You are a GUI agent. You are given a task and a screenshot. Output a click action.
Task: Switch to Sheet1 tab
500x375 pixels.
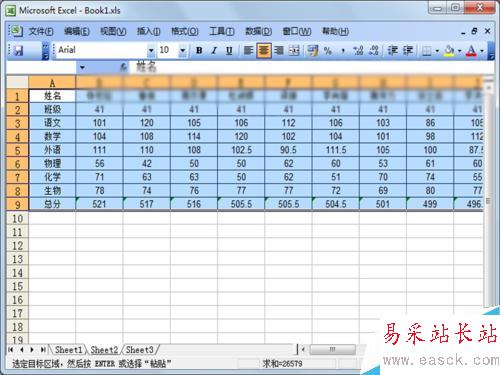[68, 350]
